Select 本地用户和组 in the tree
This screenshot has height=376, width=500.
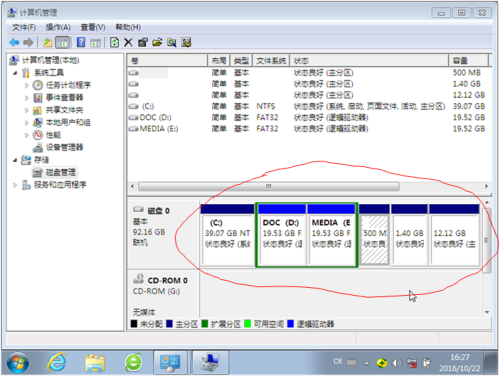pos(68,123)
